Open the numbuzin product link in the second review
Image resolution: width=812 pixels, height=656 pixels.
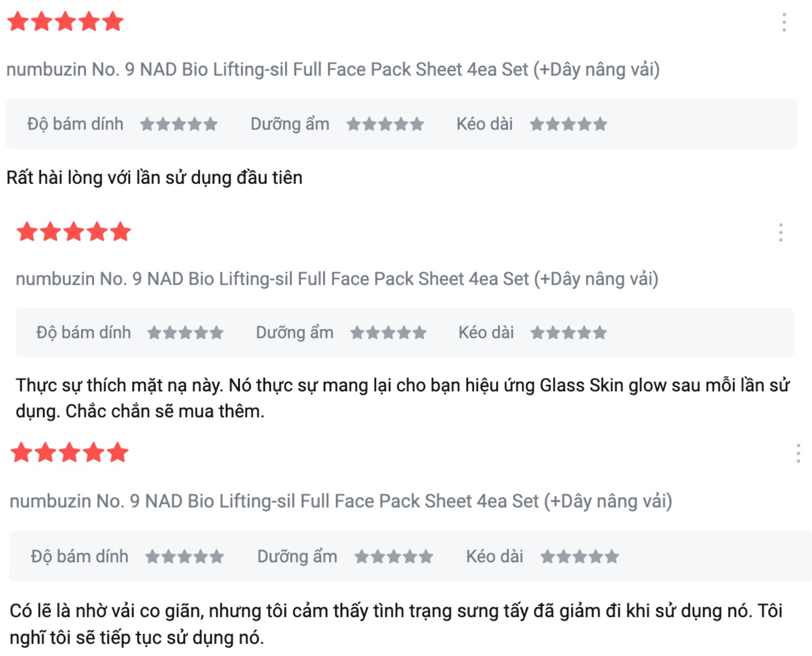(x=337, y=279)
